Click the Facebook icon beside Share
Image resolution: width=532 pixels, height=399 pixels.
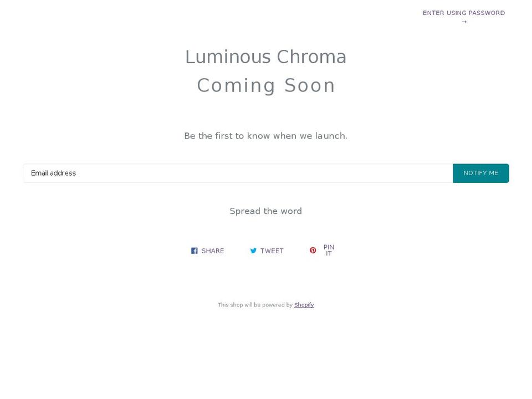point(194,250)
